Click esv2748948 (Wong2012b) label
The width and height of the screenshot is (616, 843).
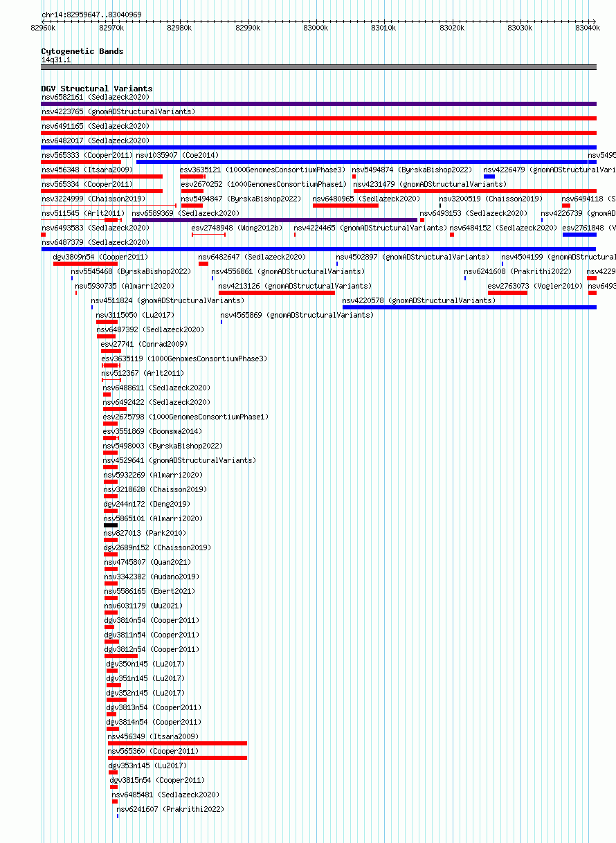237,228
